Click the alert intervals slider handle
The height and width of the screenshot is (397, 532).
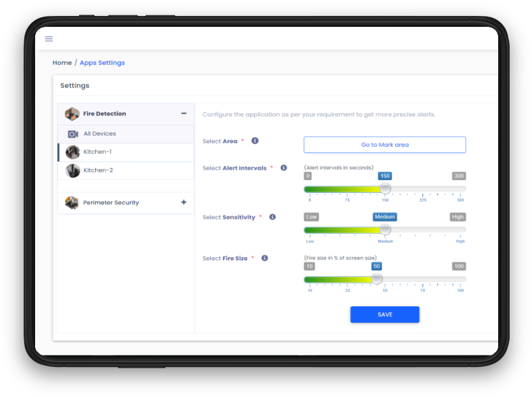[x=384, y=188]
